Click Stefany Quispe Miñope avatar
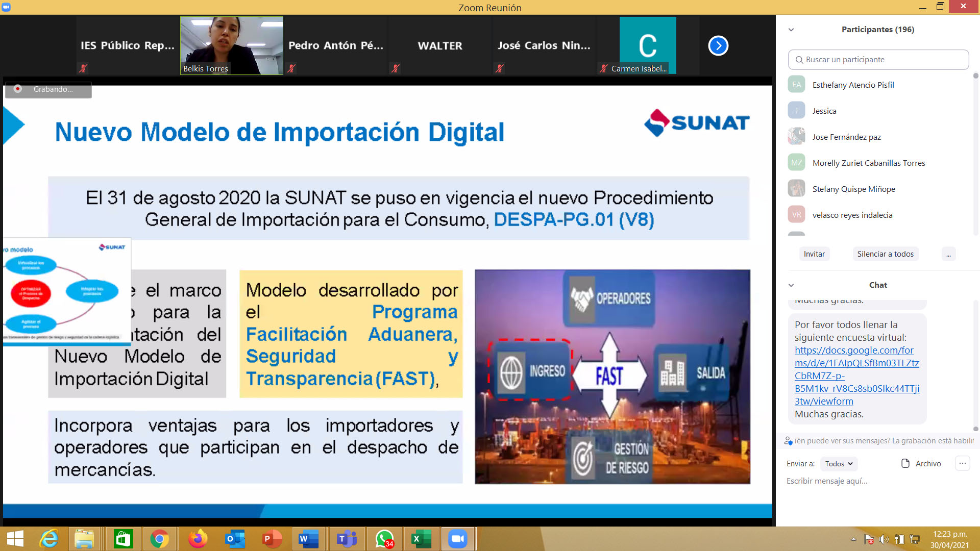This screenshot has width=980, height=551. 796,189
